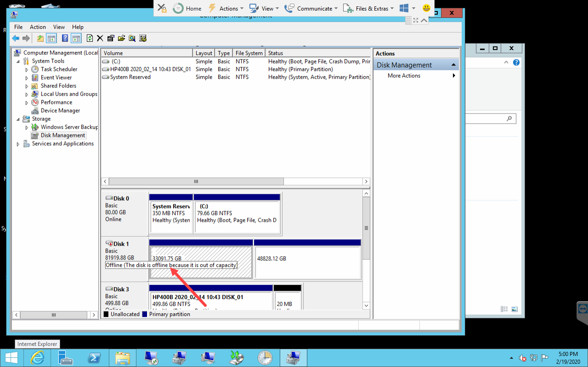Click Home in the remote session toolbar

pyautogui.click(x=187, y=8)
